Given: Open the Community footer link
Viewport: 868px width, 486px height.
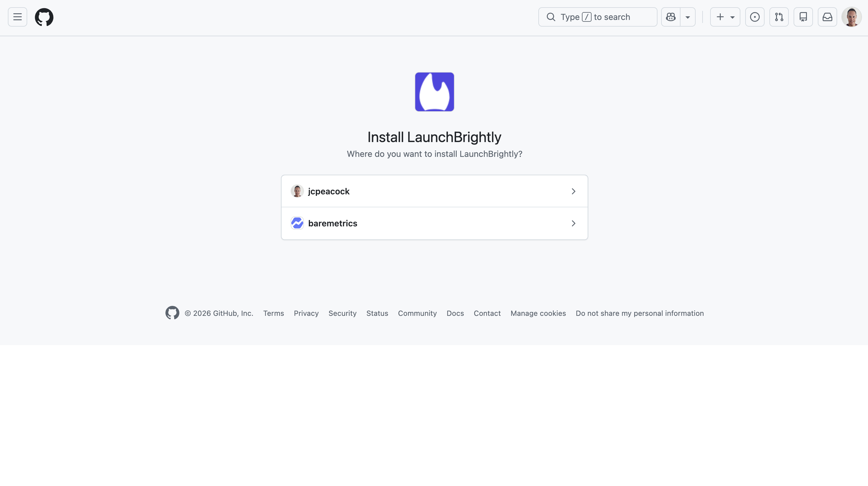Looking at the screenshot, I should [x=417, y=313].
